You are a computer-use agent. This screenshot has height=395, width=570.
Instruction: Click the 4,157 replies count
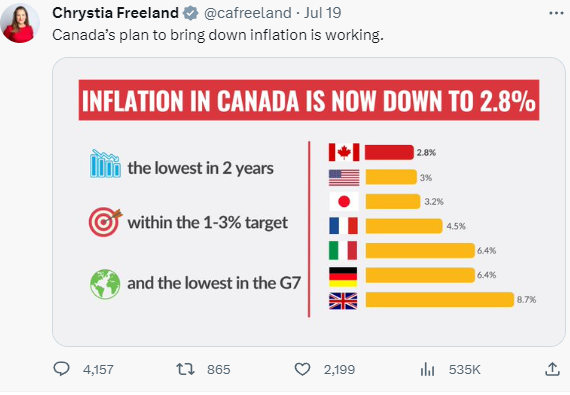click(98, 370)
